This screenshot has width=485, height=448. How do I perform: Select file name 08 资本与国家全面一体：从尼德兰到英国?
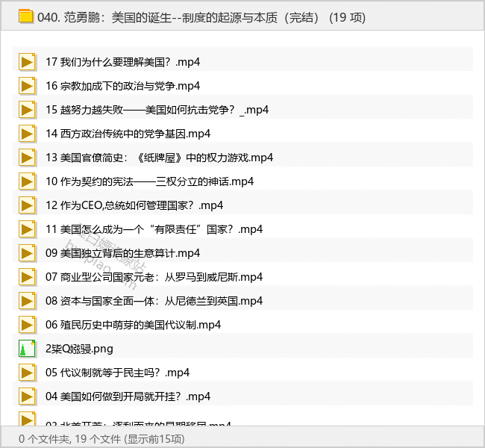pos(154,301)
